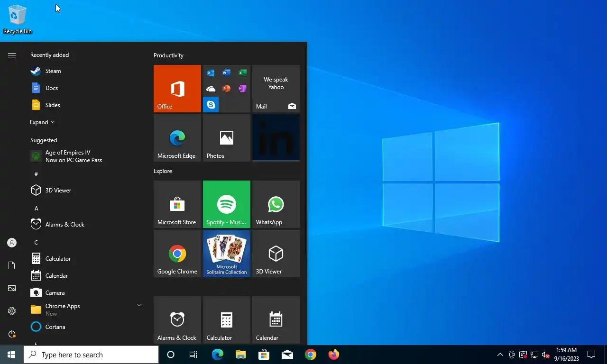
Task: Open Calendar in the app list
Action: [x=86, y=276]
